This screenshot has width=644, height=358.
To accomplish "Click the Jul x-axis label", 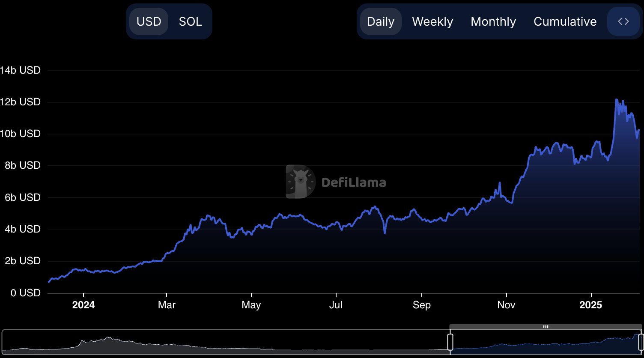I will pyautogui.click(x=336, y=305).
